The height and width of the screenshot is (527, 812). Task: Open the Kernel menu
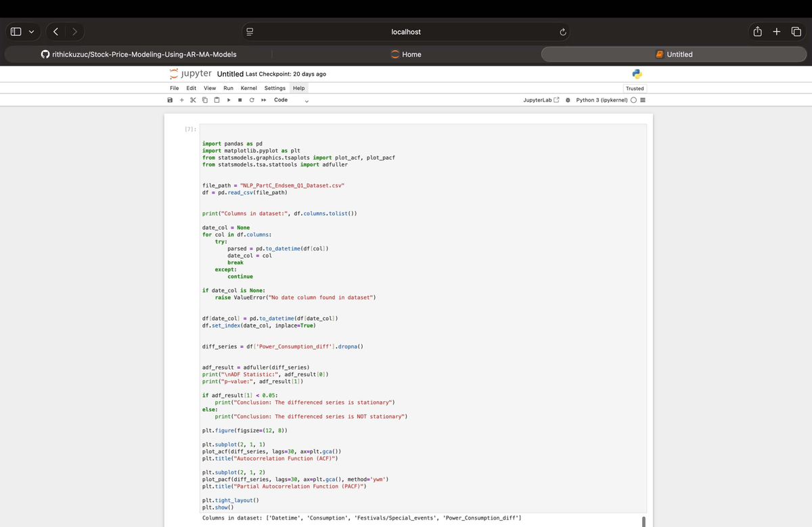(x=249, y=88)
